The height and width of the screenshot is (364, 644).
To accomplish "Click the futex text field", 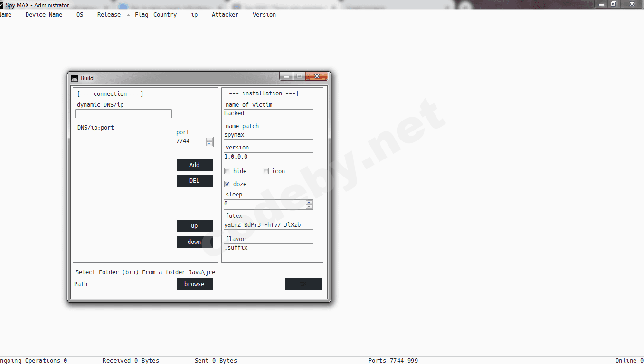I will [x=268, y=225].
